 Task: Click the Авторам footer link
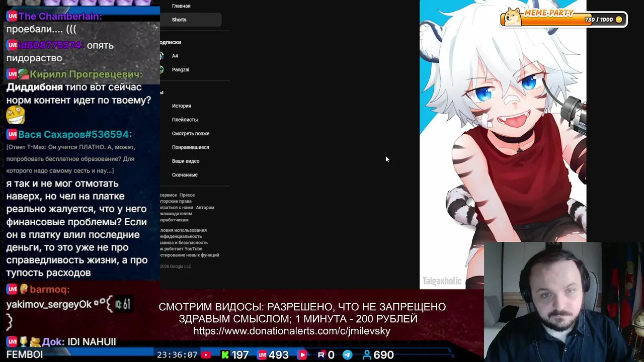tap(205, 208)
